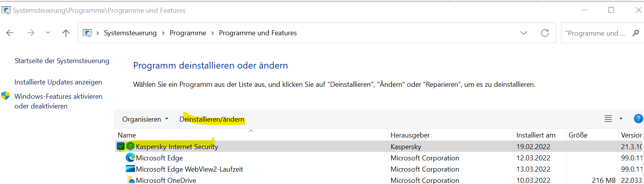Screen dimensions: 644x184
Task: Go up one level with up arrow
Action: pos(66,33)
